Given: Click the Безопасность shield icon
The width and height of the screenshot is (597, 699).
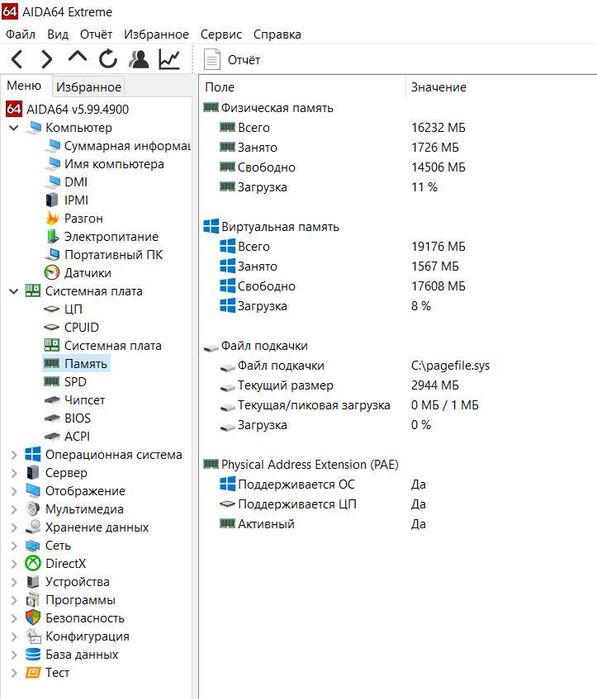Looking at the screenshot, I should [x=33, y=618].
